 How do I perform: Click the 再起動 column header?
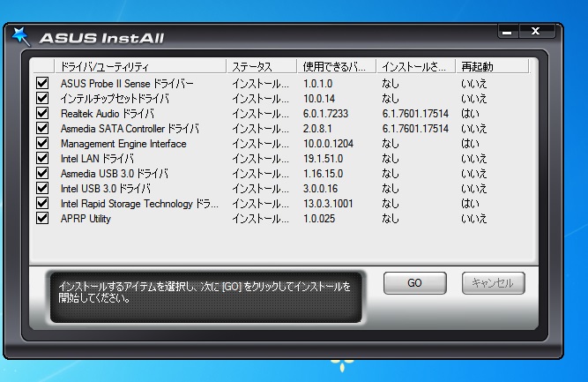tap(493, 66)
